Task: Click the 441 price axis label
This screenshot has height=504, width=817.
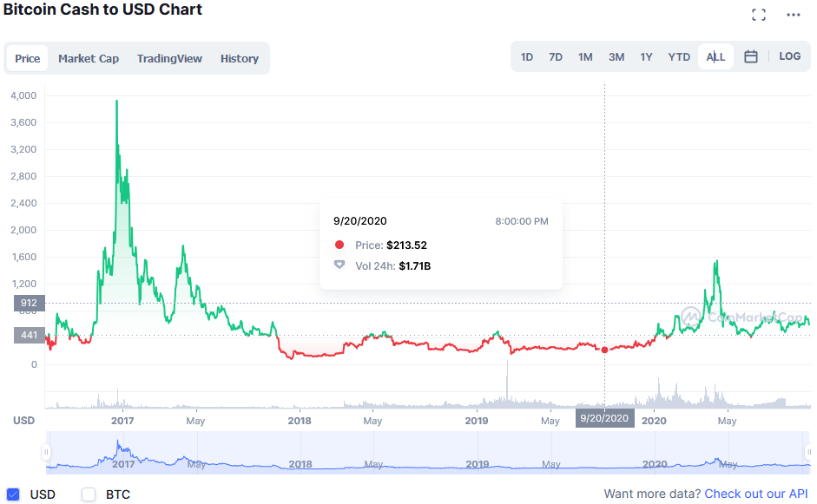Action: click(30, 336)
